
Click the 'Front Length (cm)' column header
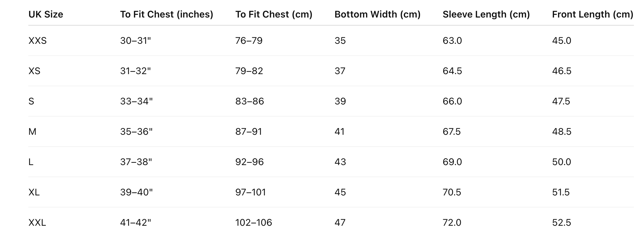click(592, 14)
